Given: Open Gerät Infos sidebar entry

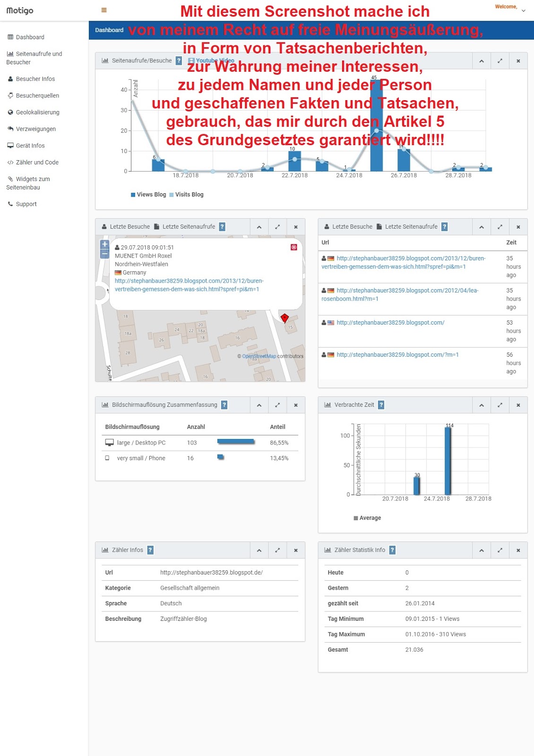Looking at the screenshot, I should pos(26,146).
